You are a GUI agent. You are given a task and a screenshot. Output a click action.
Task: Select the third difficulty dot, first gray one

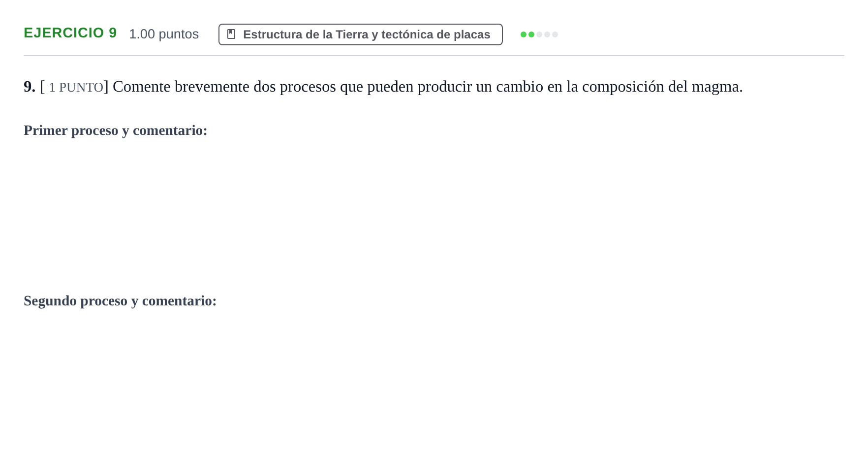539,34
